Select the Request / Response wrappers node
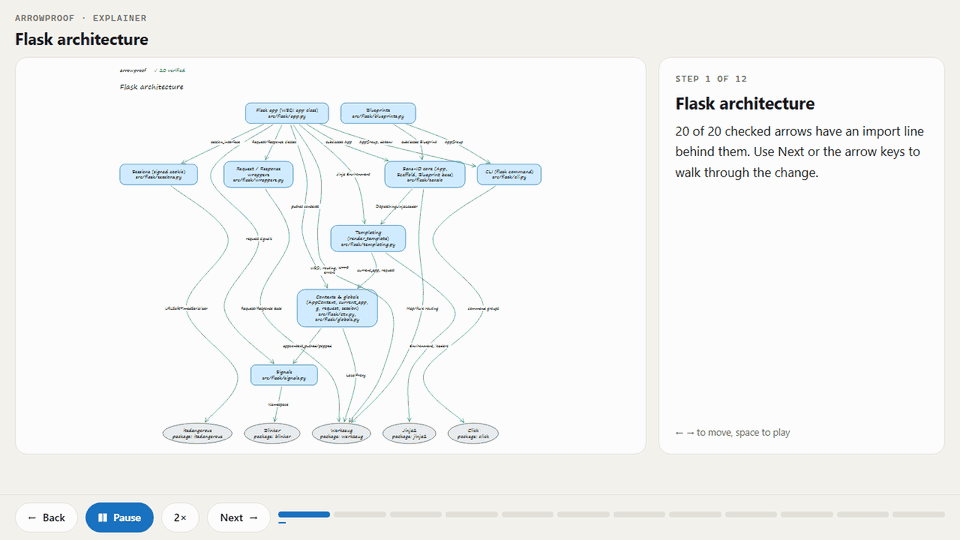960x540 pixels. coord(258,174)
